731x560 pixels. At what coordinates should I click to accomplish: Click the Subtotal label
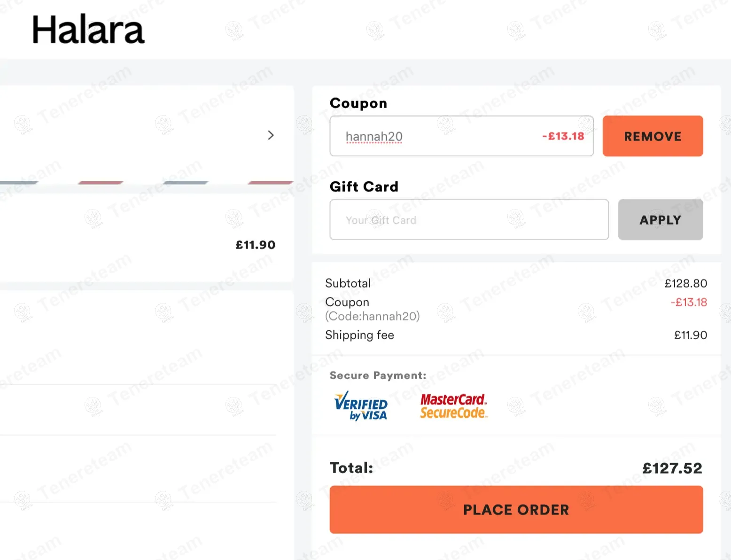coord(348,283)
